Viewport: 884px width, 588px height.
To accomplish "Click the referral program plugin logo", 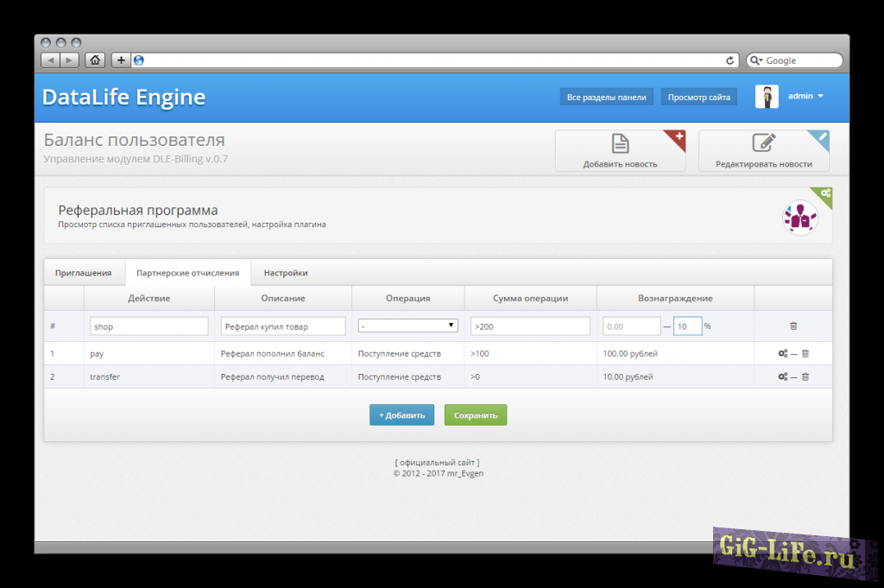I will click(x=799, y=217).
